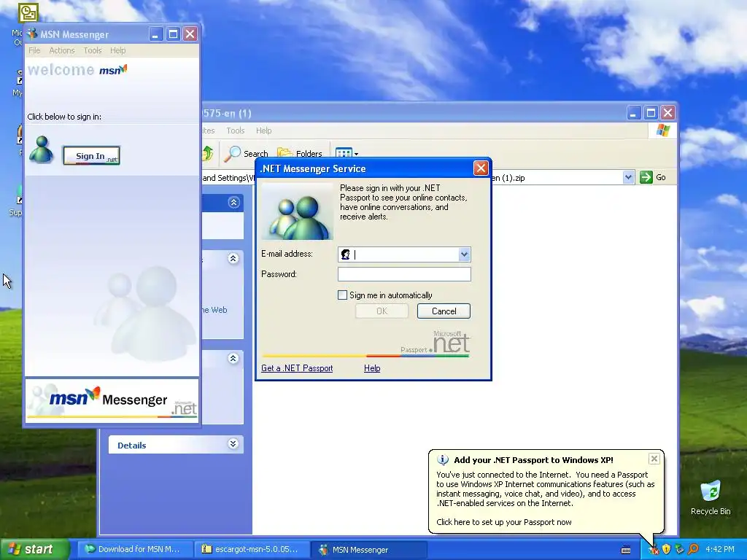Click the Windows flag logo in Explorer window
The width and height of the screenshot is (747, 560).
(x=662, y=131)
